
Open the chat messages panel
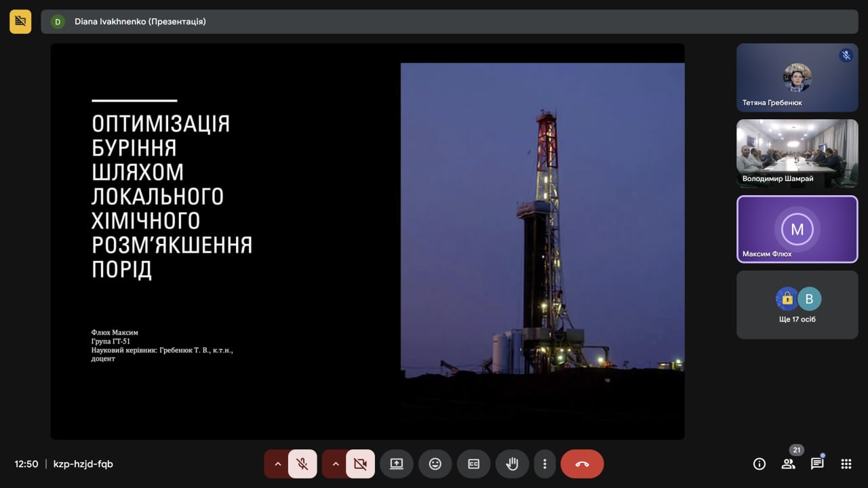[817, 464]
